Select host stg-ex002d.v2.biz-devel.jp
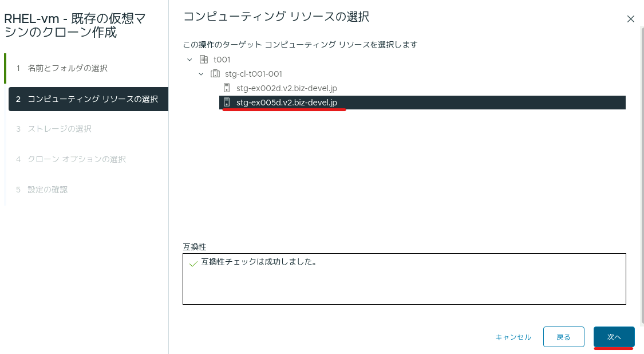The image size is (644, 354). [287, 88]
